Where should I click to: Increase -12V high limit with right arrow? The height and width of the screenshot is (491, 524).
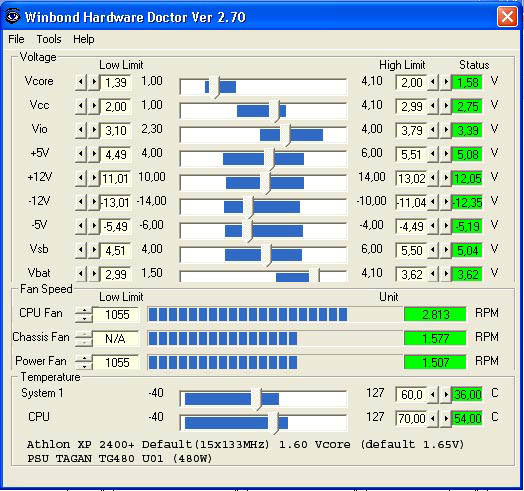[446, 202]
